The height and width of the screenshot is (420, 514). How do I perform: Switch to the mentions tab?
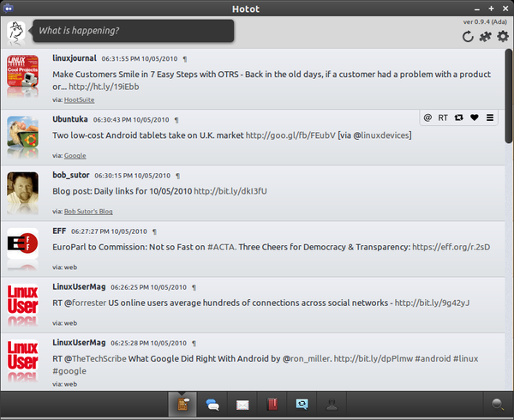pyautogui.click(x=212, y=405)
